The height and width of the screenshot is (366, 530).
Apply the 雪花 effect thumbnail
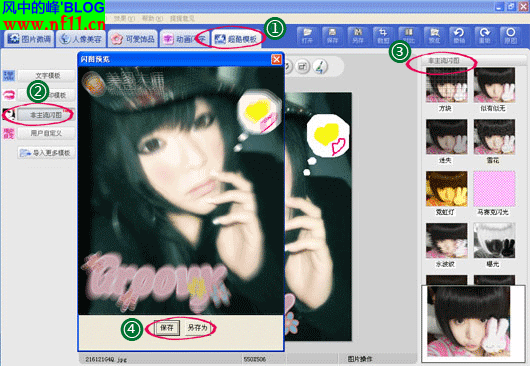(x=494, y=137)
